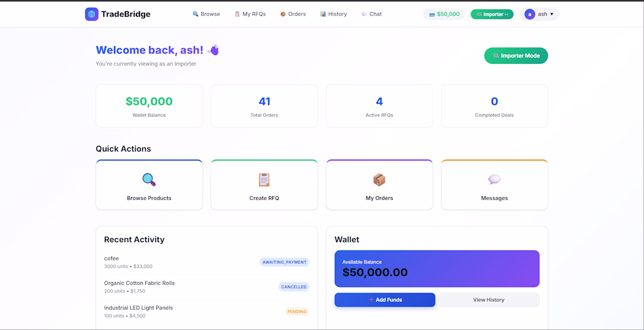Click the TradeBridge brand name

[126, 14]
